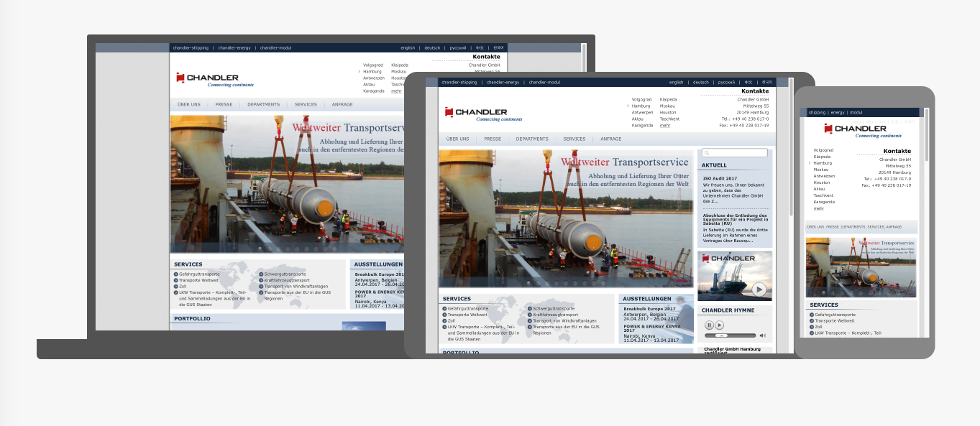
Task: Switch laptop site language to deutsch
Action: (x=432, y=48)
